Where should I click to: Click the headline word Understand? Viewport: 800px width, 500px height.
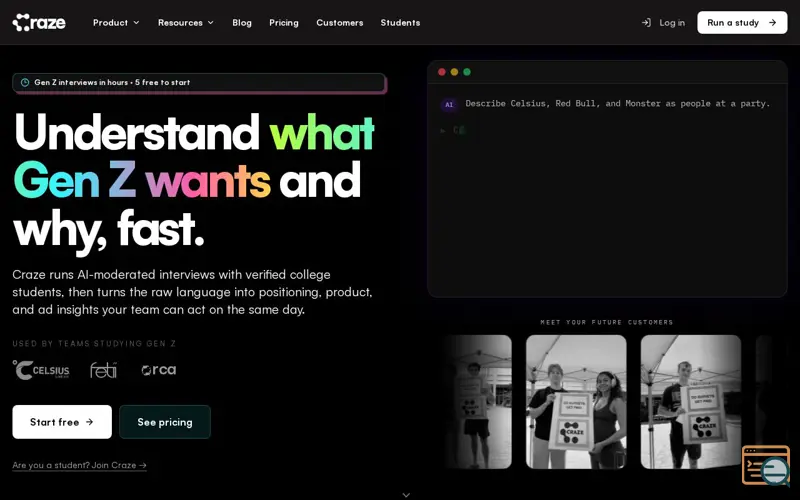(137, 132)
